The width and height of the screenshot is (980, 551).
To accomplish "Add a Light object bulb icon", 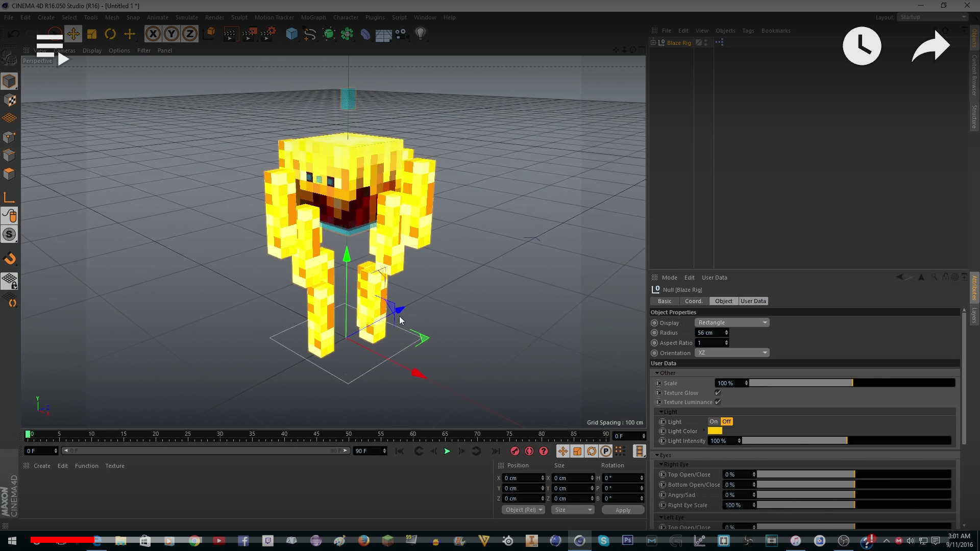I will pos(420,34).
